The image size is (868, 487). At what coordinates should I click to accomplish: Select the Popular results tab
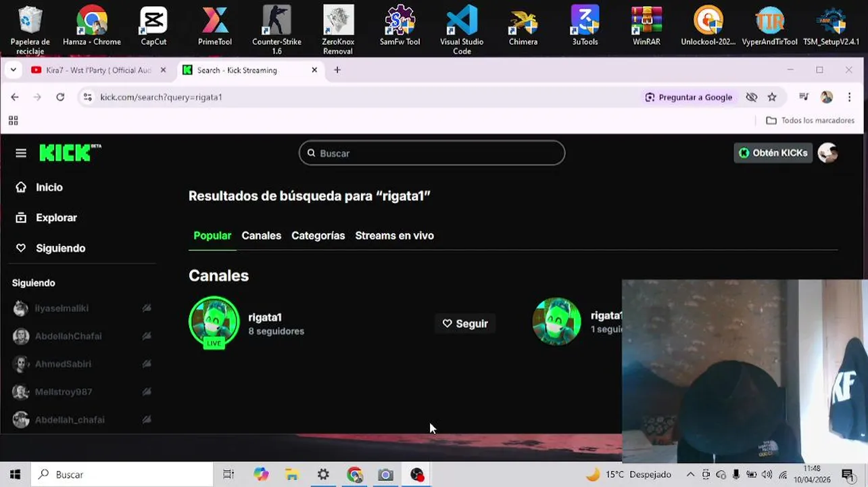[x=212, y=235]
